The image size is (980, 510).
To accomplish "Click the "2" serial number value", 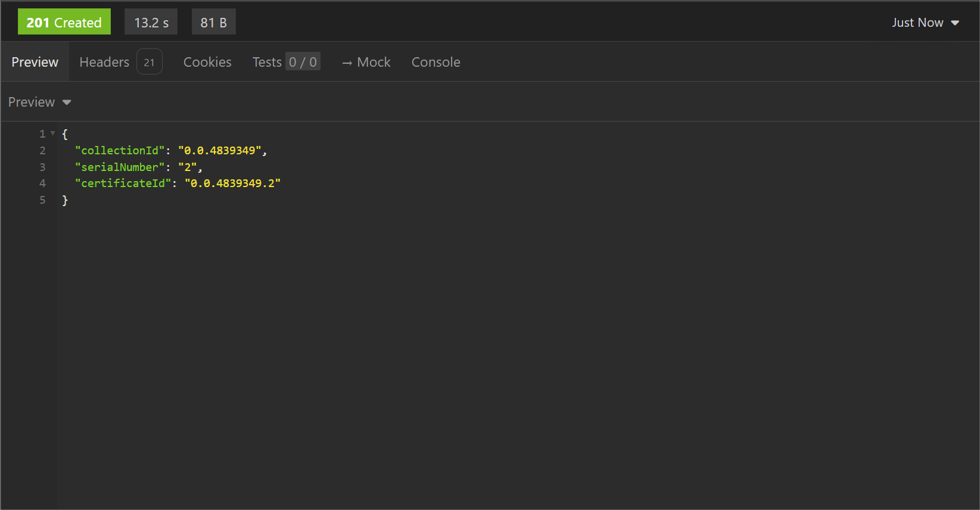I will tap(188, 167).
